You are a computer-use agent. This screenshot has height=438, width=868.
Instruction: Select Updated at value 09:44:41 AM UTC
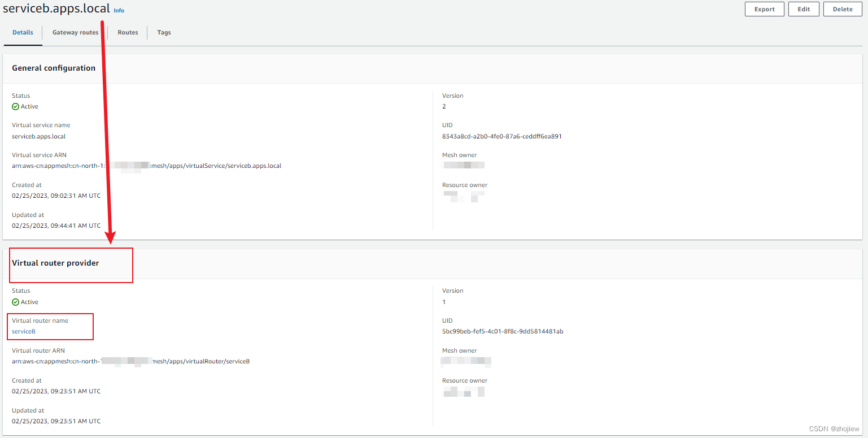point(56,225)
